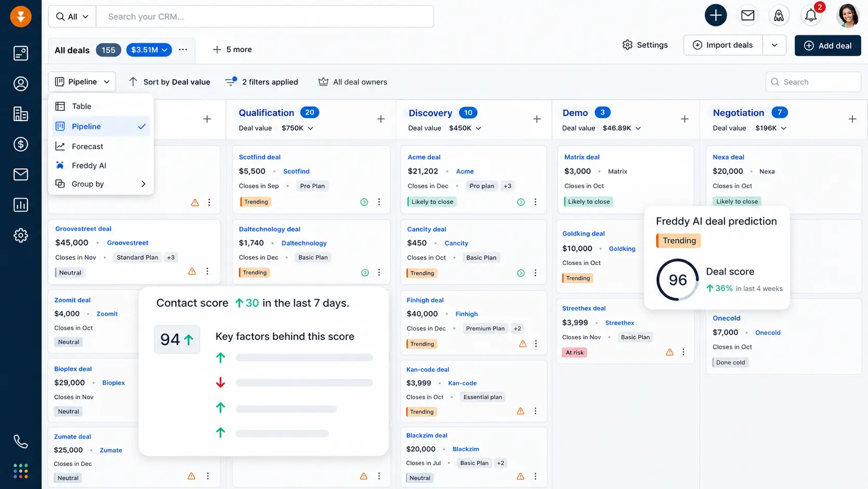
Task: Open the All deals view tab
Action: click(x=72, y=50)
